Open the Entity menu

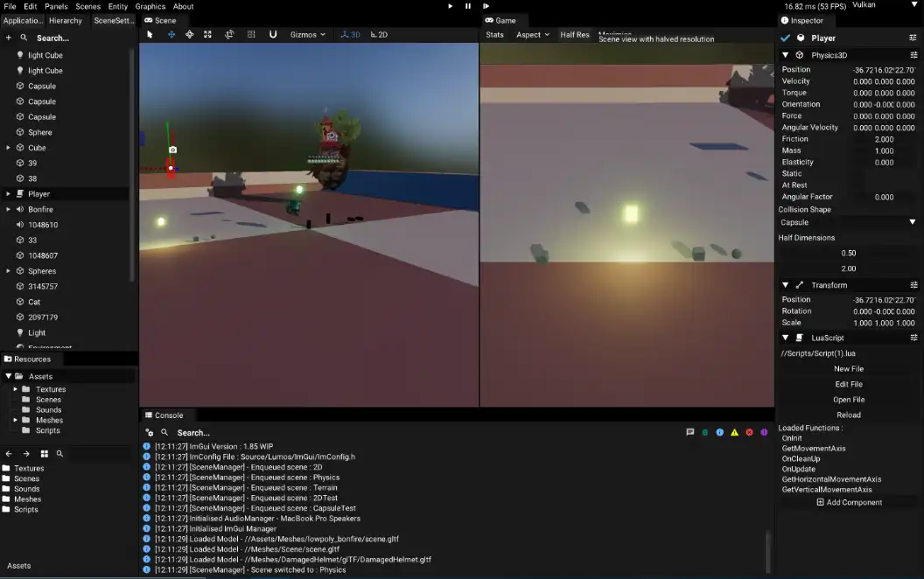click(x=118, y=6)
